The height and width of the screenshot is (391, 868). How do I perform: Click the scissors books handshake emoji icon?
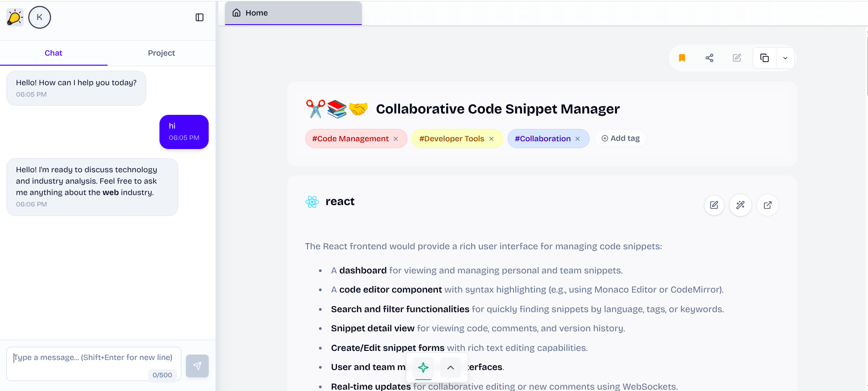click(x=337, y=109)
